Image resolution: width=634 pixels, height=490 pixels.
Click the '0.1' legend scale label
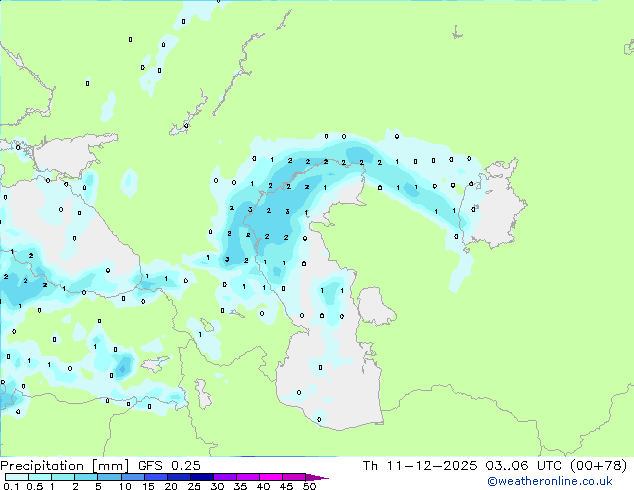(11, 486)
